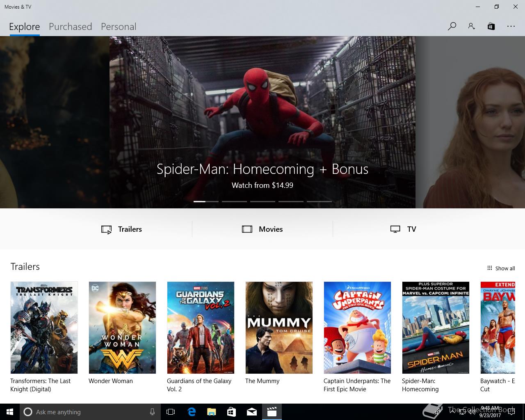
Task: Switch to the Personal tab
Action: 119,27
